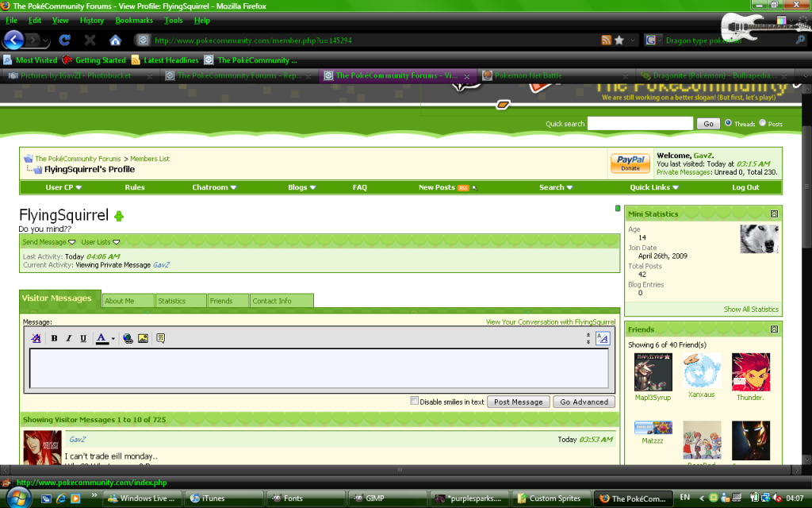812x508 pixels.
Task: Click the Firefox Home button
Action: click(x=115, y=40)
